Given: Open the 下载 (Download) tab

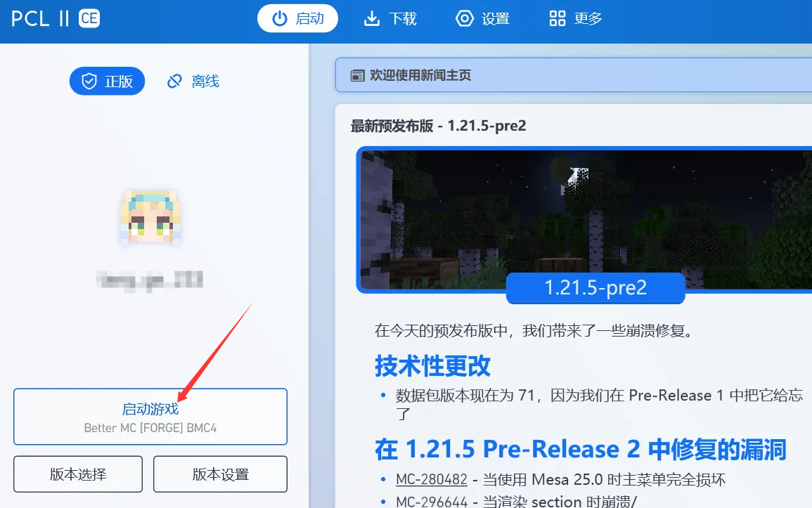Looking at the screenshot, I should pos(390,19).
